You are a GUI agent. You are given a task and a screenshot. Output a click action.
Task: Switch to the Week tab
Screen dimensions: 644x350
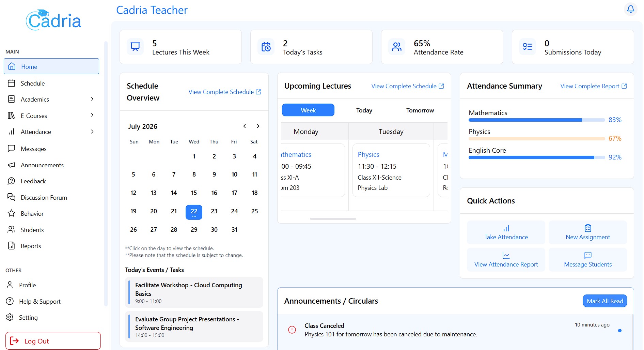pos(308,110)
